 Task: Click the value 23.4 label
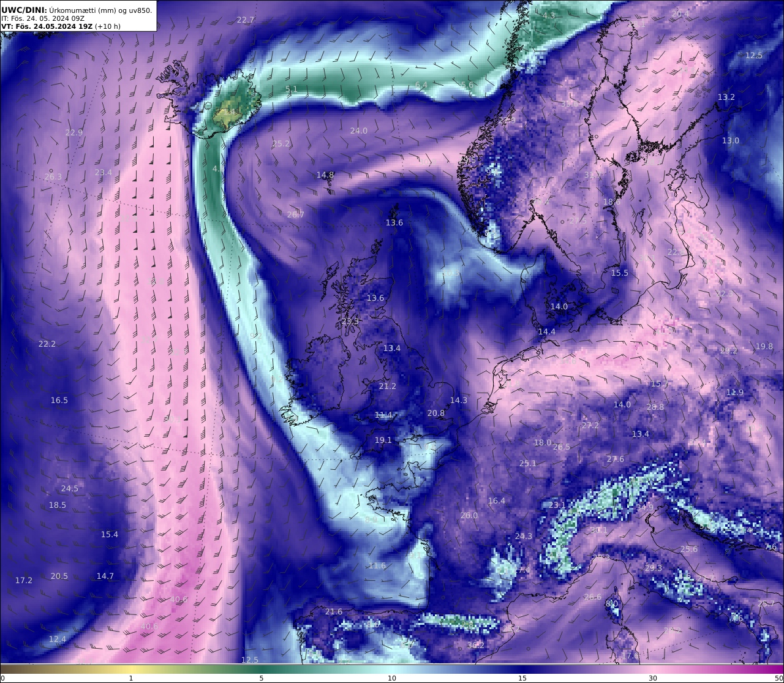click(104, 172)
